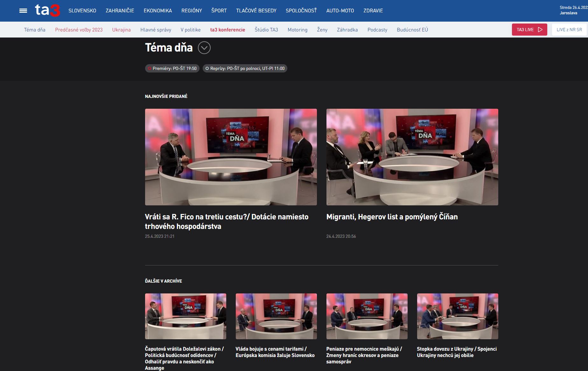Open SPOLOČNOSŤ section
The width and height of the screenshot is (588, 371).
click(x=301, y=10)
